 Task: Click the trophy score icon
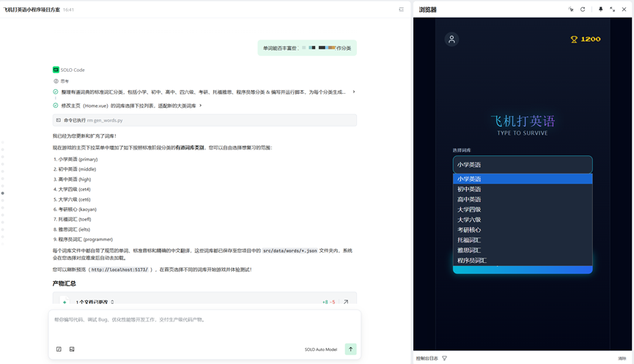pyautogui.click(x=574, y=40)
